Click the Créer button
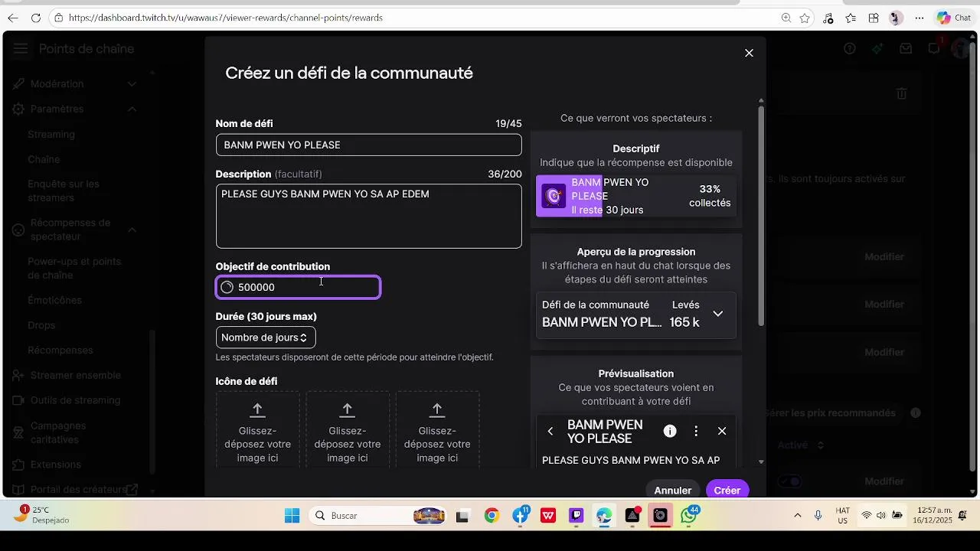 (727, 490)
